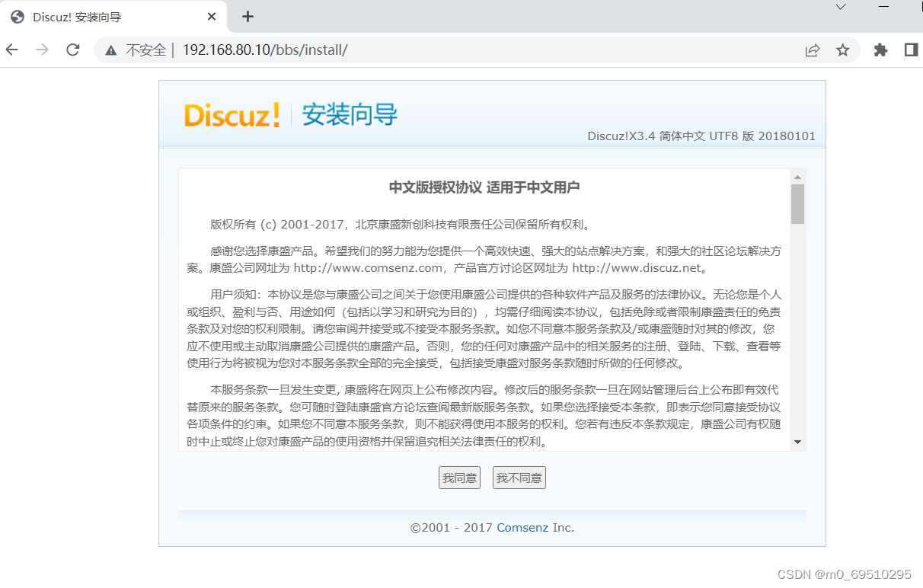The width and height of the screenshot is (923, 588).
Task: Click the scroll-down arrow of the agreement box
Action: click(797, 442)
